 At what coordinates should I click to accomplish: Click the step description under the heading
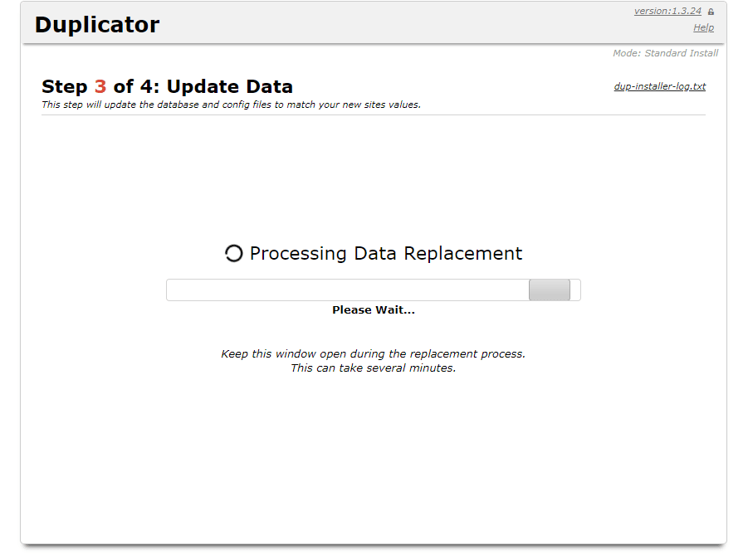point(231,105)
